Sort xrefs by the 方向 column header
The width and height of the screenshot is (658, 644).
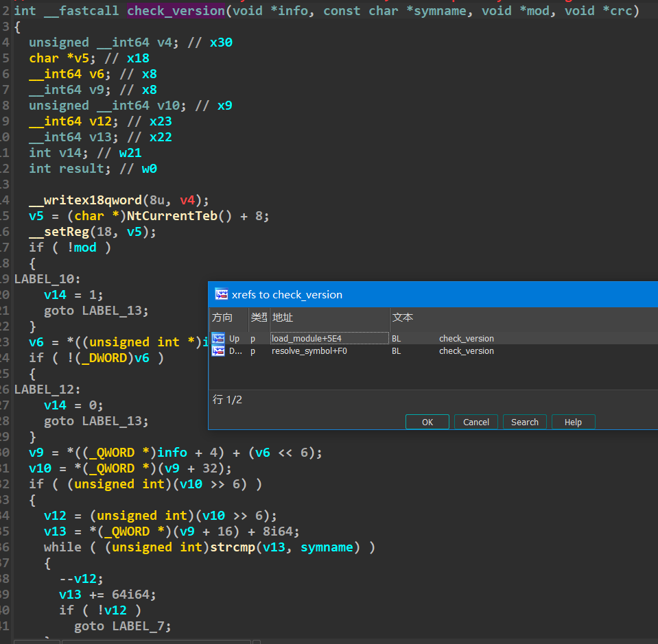point(222,318)
